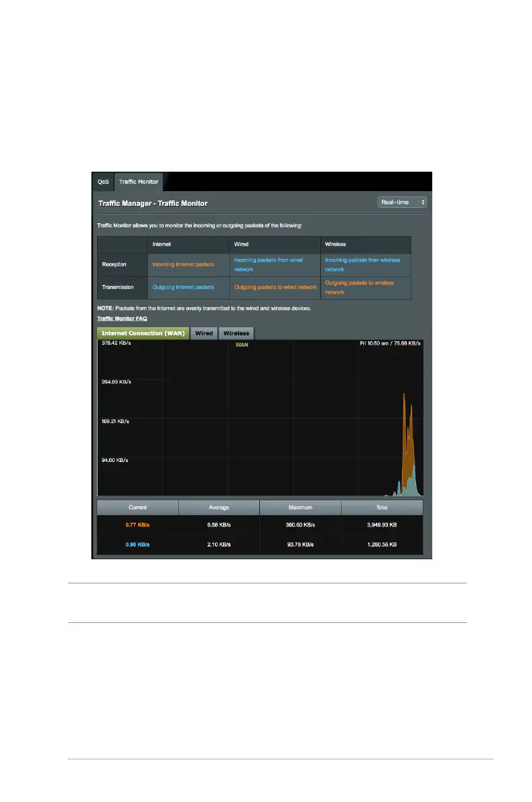
Task: Select the Traffic Monitor tab
Action: click(139, 182)
